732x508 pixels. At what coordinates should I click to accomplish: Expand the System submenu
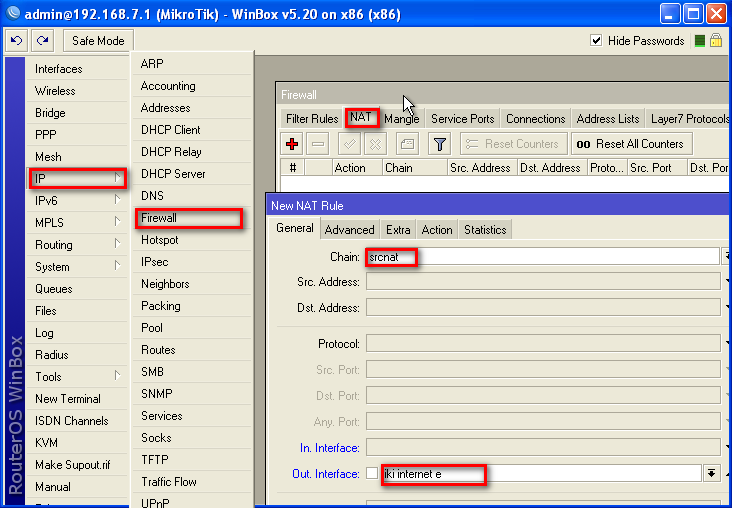click(x=77, y=267)
